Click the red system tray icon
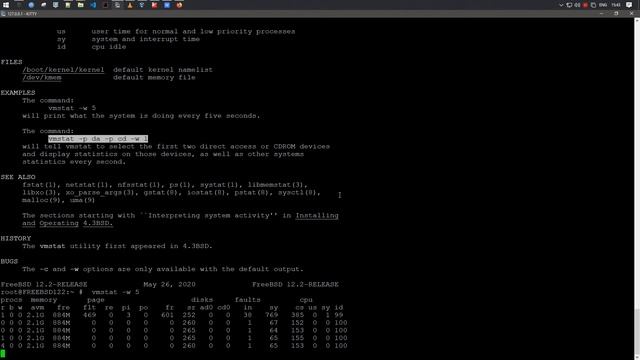 click(x=585, y=5)
